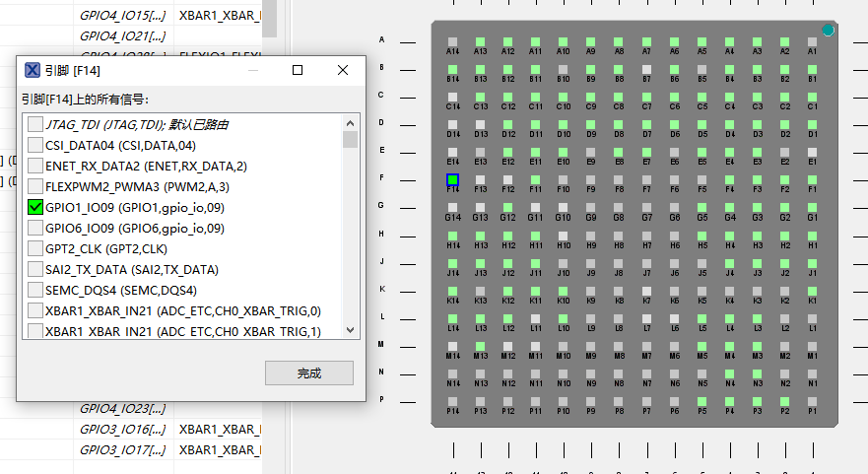The image size is (868, 474).
Task: Click the XBAR1_XBAR cell in the GPIO4_IO15 row
Action: 218,16
